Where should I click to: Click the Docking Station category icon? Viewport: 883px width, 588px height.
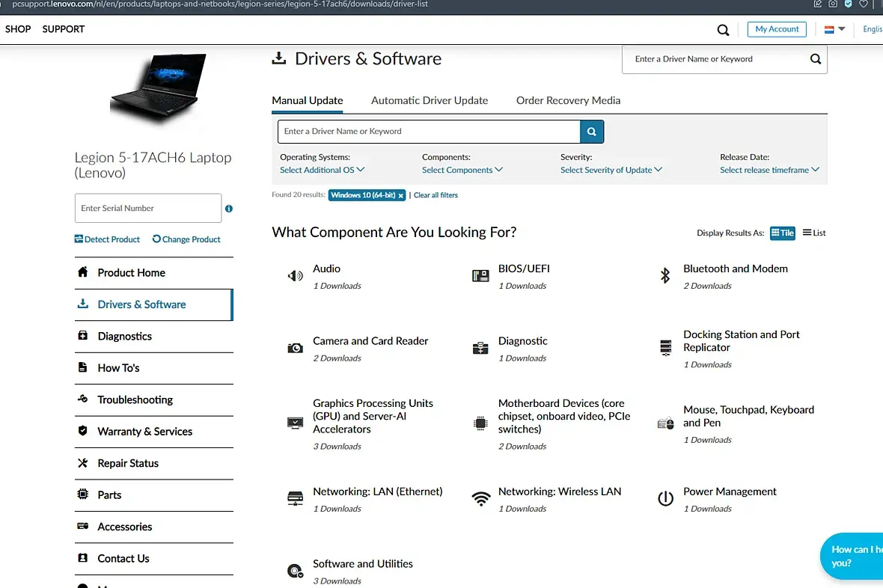(666, 348)
